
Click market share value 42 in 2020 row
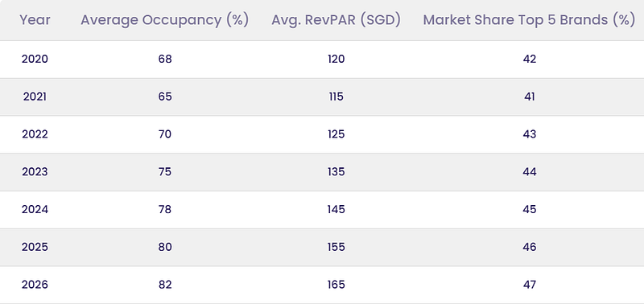coord(530,59)
